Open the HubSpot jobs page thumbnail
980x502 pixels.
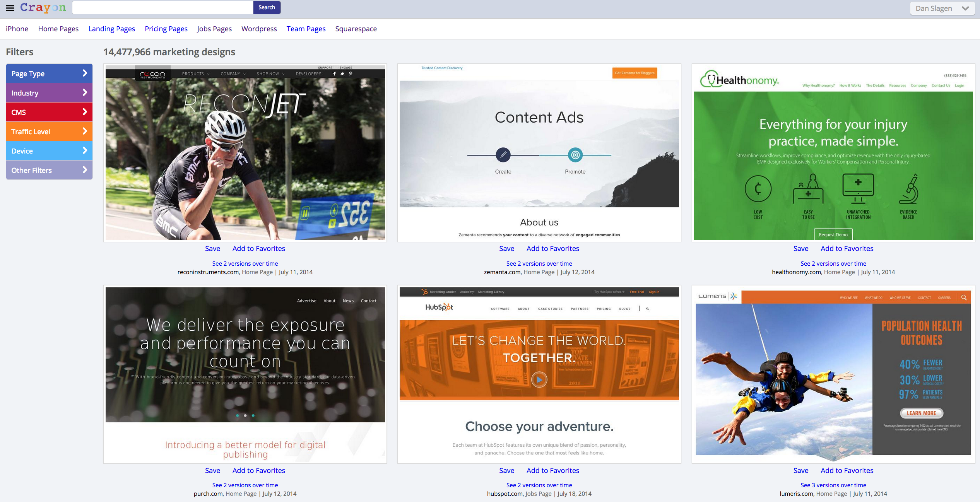539,374
